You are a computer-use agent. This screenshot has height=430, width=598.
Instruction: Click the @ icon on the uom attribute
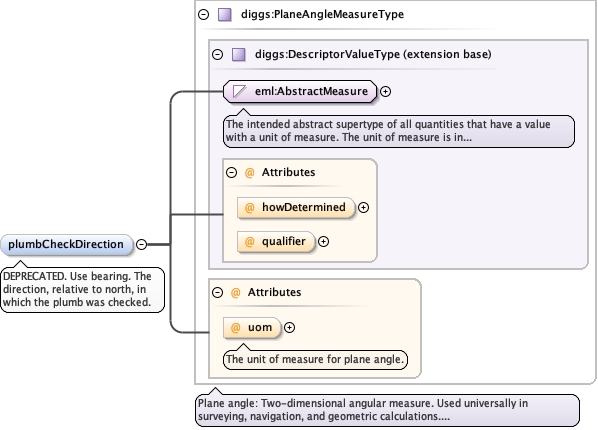pyautogui.click(x=236, y=327)
